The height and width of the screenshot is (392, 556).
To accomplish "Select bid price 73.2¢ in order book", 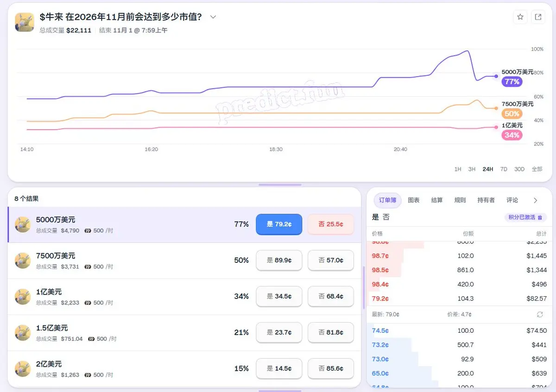I will pos(380,345).
